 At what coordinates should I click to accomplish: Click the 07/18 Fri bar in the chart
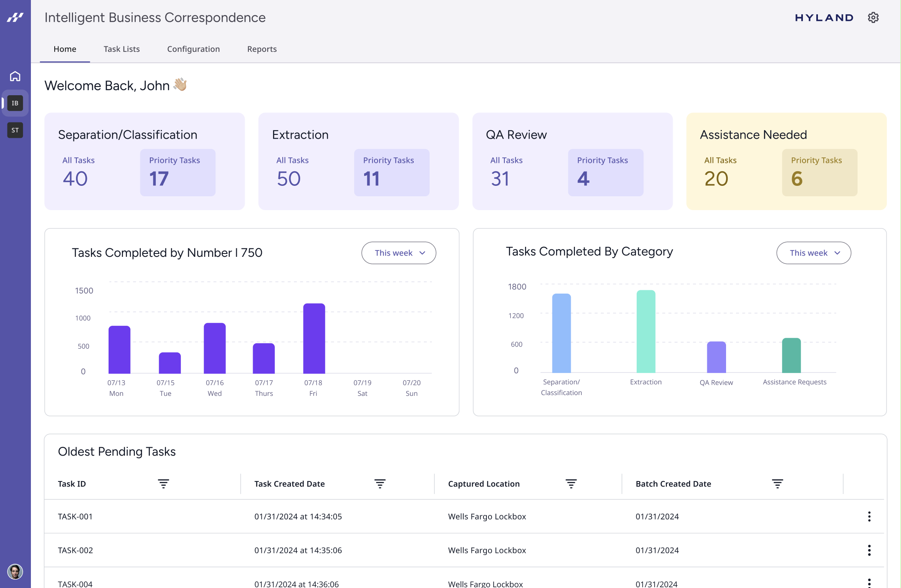[x=314, y=338]
